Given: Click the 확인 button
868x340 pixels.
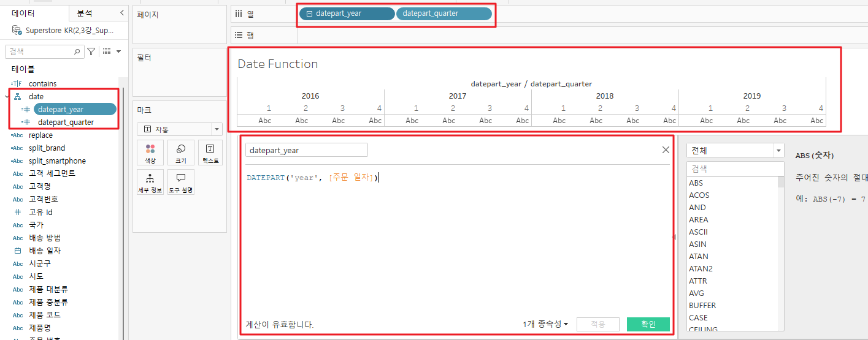Looking at the screenshot, I should coord(648,324).
